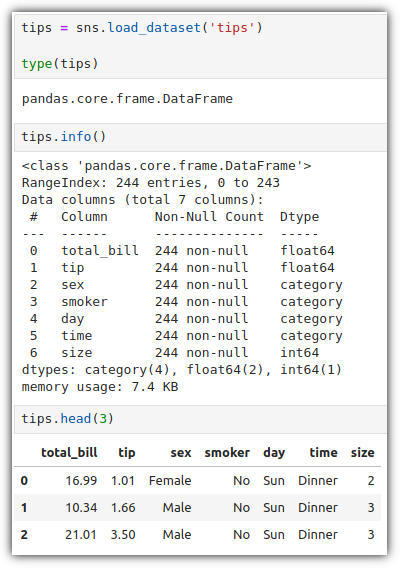The image size is (400, 568).
Task: Click the total_bill column header
Action: (x=69, y=453)
